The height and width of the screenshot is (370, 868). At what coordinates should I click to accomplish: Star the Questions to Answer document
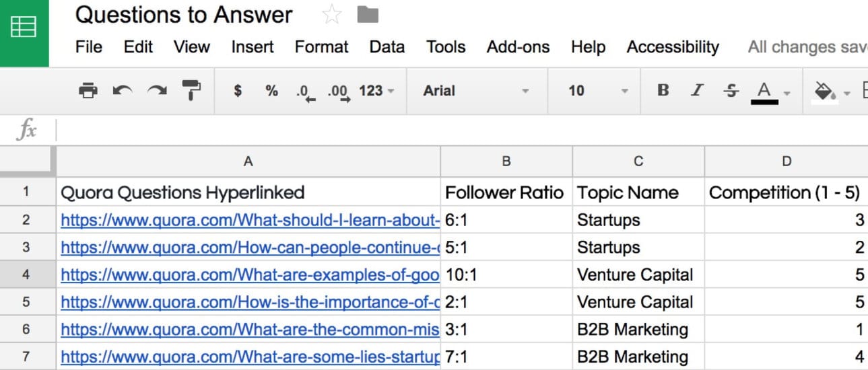pyautogui.click(x=332, y=15)
